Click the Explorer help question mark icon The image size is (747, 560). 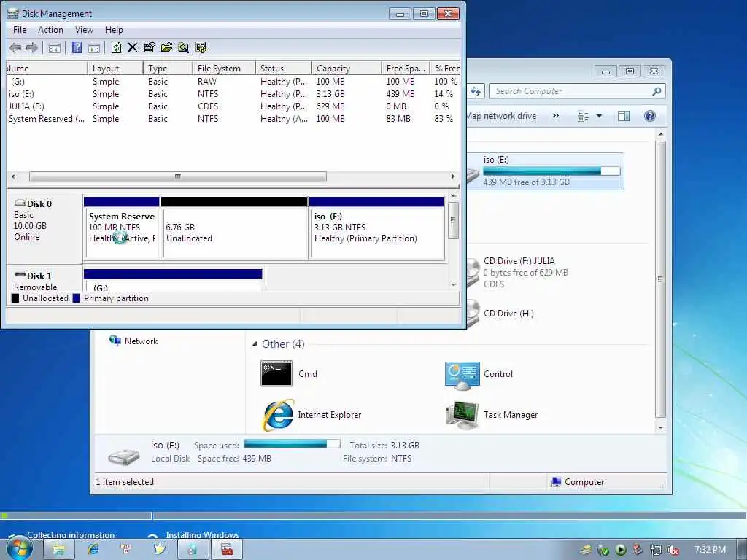(x=650, y=116)
